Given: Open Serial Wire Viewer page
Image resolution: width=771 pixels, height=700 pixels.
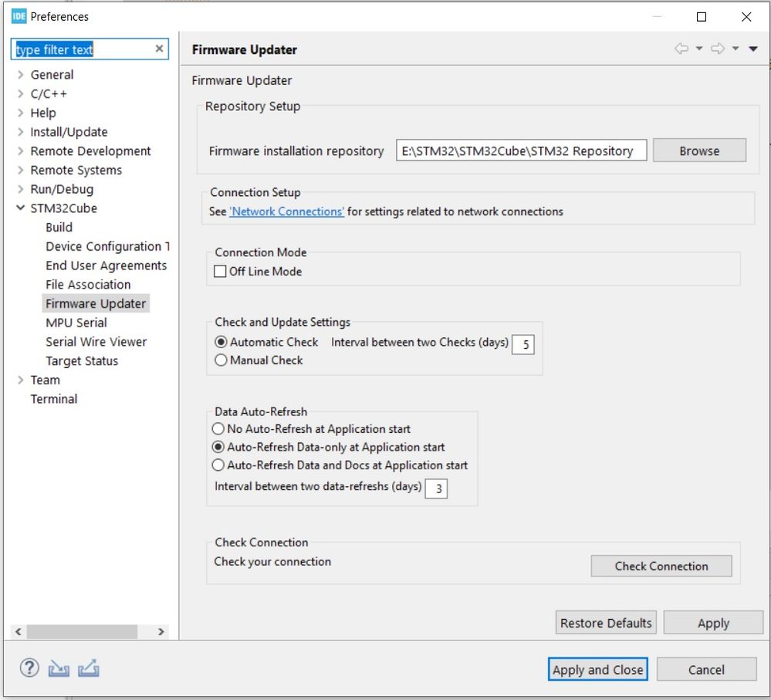Looking at the screenshot, I should point(96,342).
